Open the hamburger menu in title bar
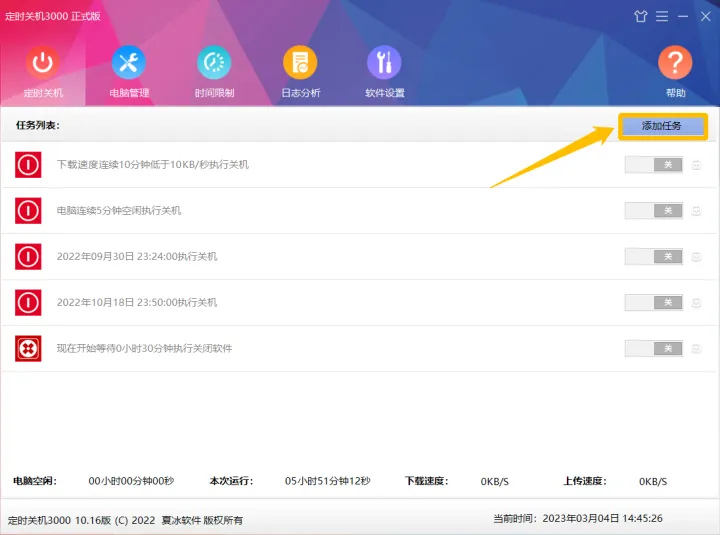720x535 pixels. [662, 17]
